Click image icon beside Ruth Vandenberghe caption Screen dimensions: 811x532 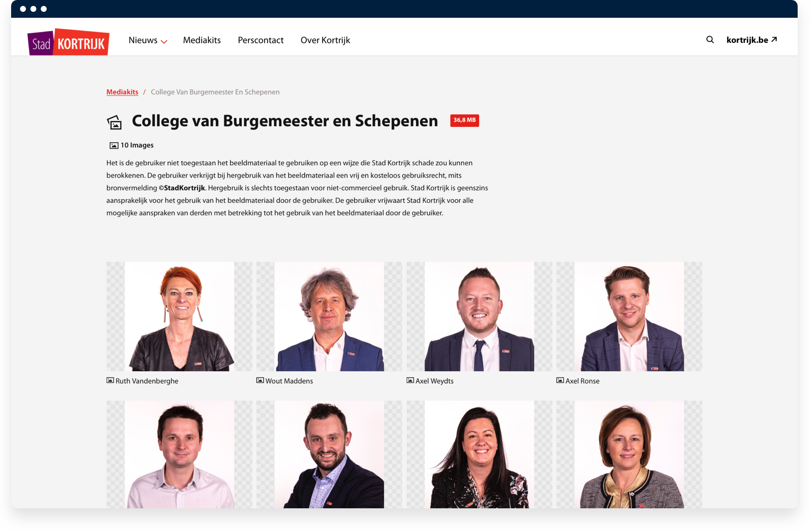110,380
